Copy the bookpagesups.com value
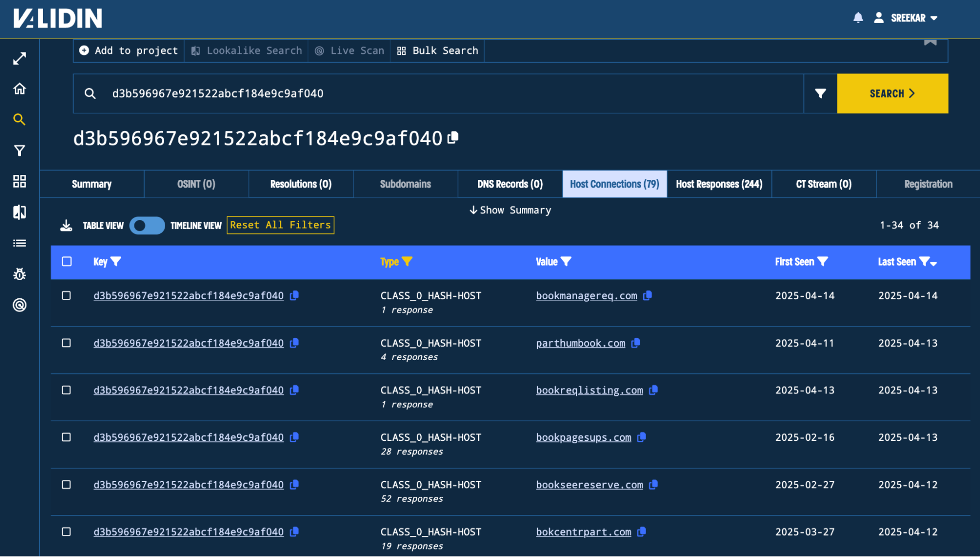 (x=642, y=437)
